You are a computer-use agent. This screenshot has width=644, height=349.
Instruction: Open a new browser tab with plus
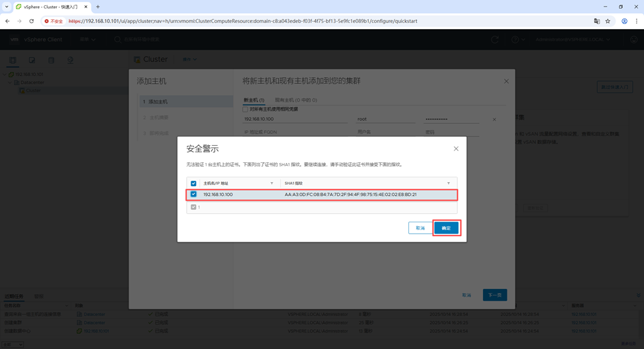pos(98,7)
